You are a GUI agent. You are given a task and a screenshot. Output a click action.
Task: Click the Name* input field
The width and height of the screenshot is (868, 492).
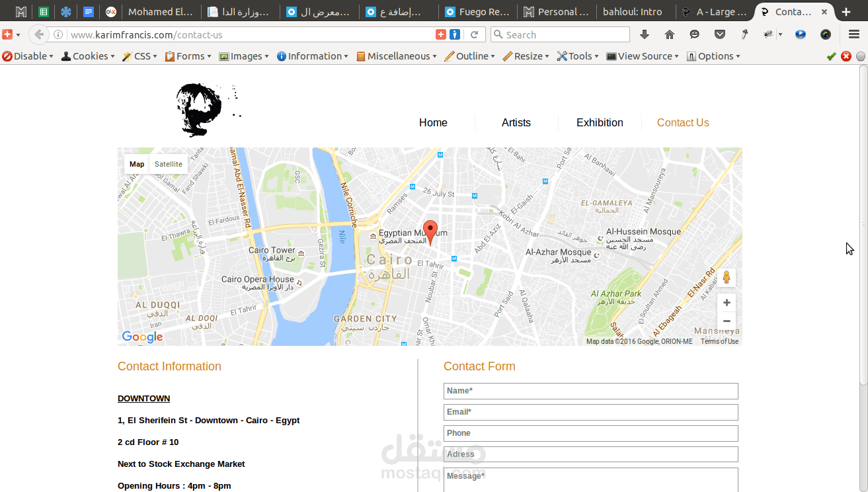pos(590,391)
